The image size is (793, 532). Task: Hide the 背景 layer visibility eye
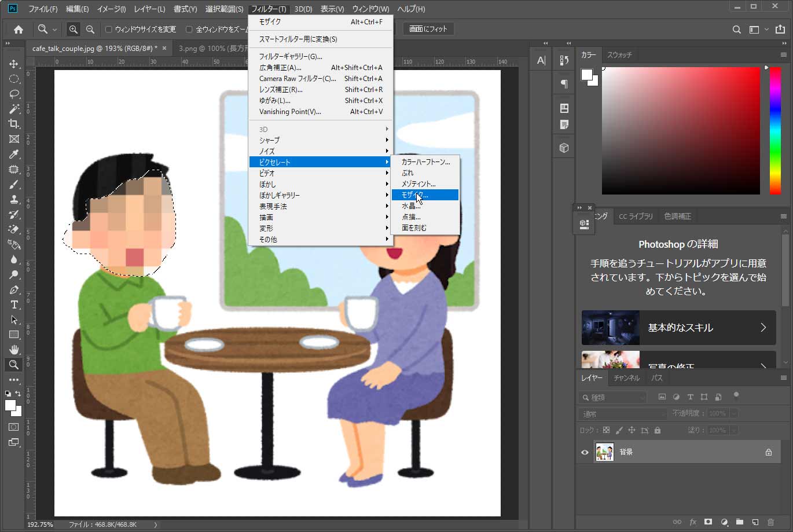(584, 452)
